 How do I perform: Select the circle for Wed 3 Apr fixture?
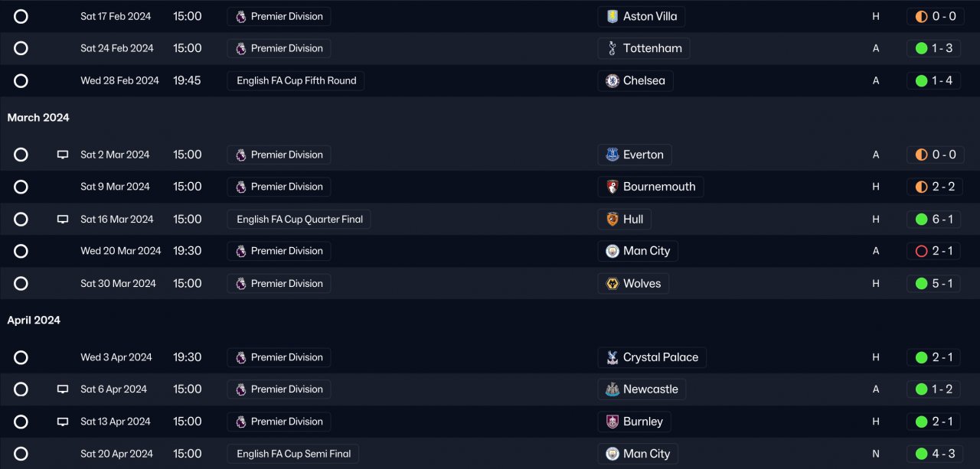pos(21,357)
